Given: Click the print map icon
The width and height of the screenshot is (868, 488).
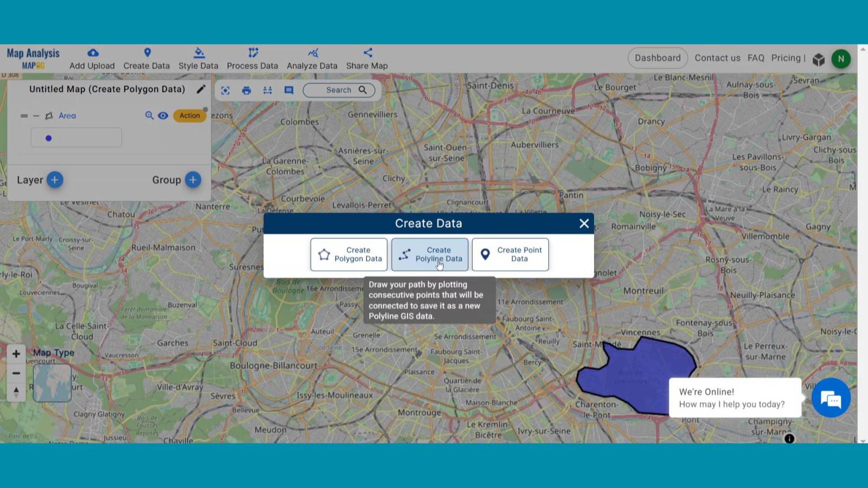Looking at the screenshot, I should (x=246, y=91).
